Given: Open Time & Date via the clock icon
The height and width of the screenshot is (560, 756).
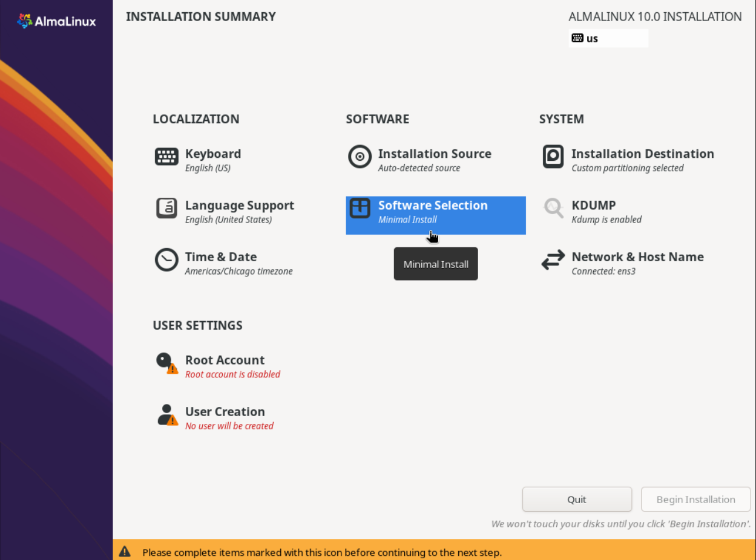Looking at the screenshot, I should coord(166,260).
